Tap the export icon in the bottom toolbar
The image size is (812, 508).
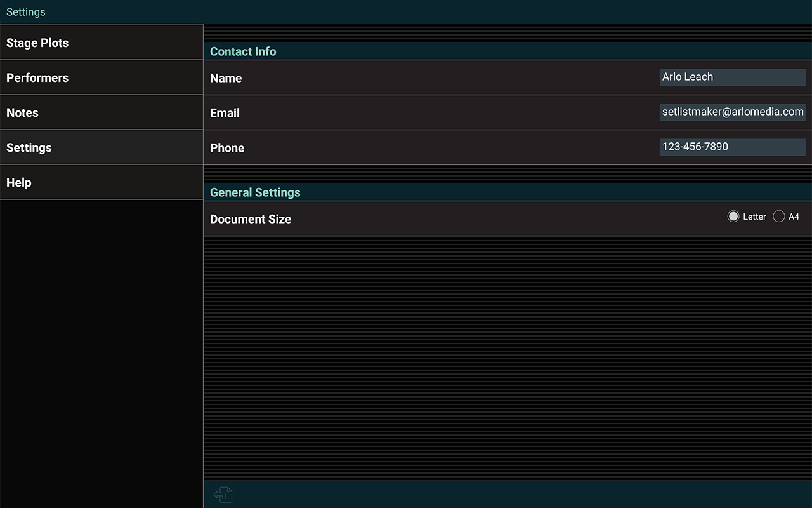(223, 495)
